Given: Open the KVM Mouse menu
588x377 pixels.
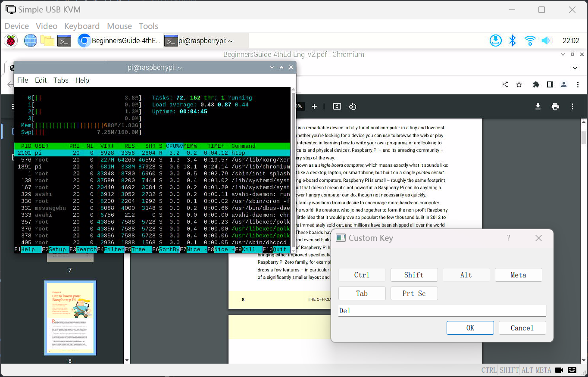Looking at the screenshot, I should pos(119,26).
